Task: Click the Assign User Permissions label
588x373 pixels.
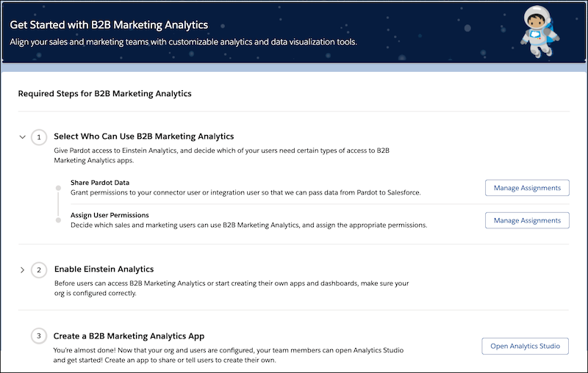Action: [x=110, y=215]
